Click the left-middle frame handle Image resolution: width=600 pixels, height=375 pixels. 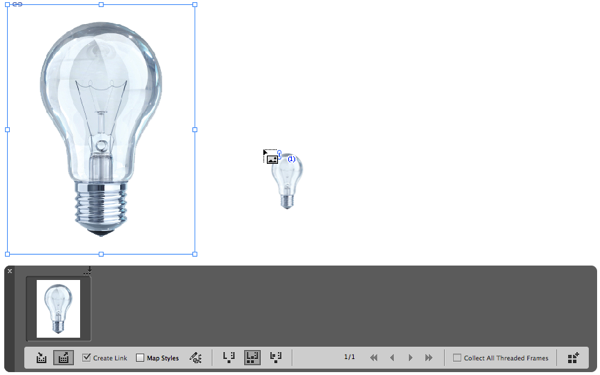tap(7, 130)
